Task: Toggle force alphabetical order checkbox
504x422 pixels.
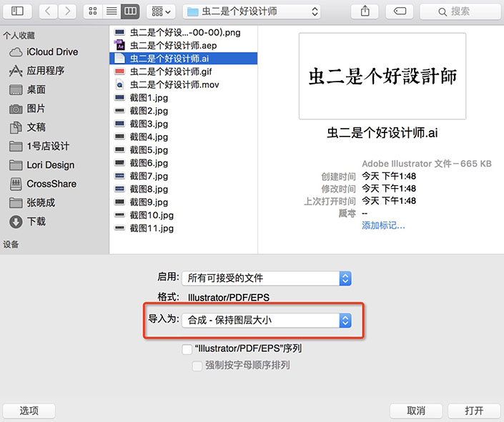Action: click(197, 366)
